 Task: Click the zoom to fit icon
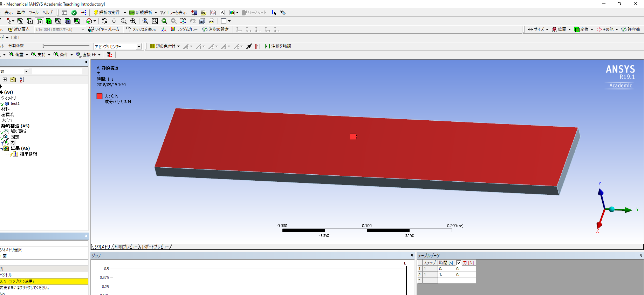[x=145, y=21]
